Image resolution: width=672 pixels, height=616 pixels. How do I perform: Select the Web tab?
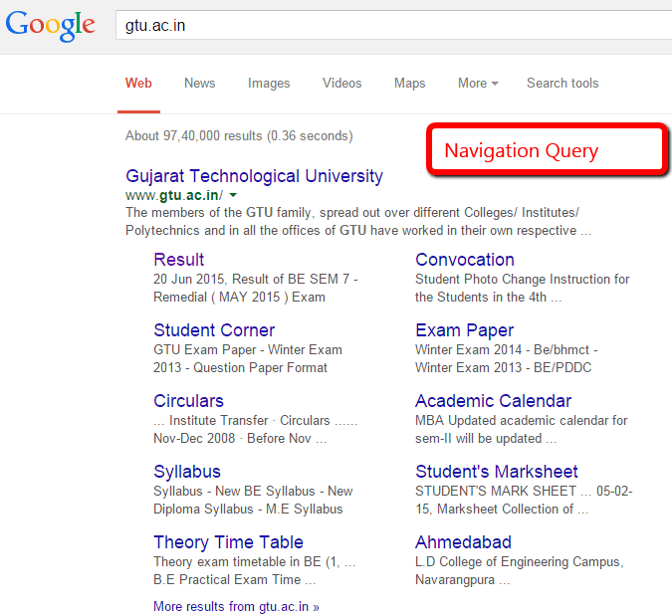[x=138, y=84]
